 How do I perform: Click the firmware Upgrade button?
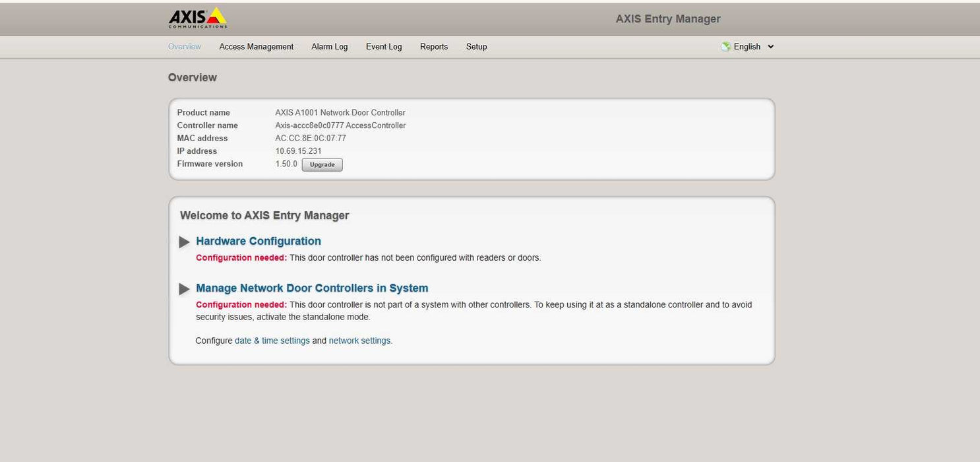(x=322, y=164)
